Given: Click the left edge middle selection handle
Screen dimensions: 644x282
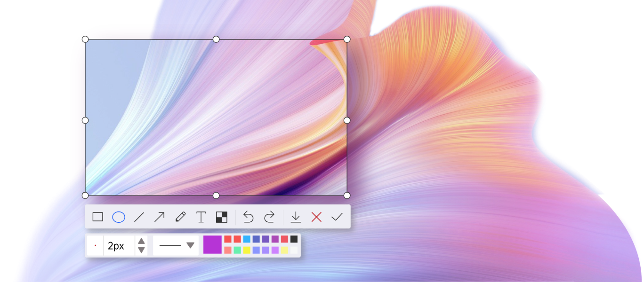Looking at the screenshot, I should [85, 120].
